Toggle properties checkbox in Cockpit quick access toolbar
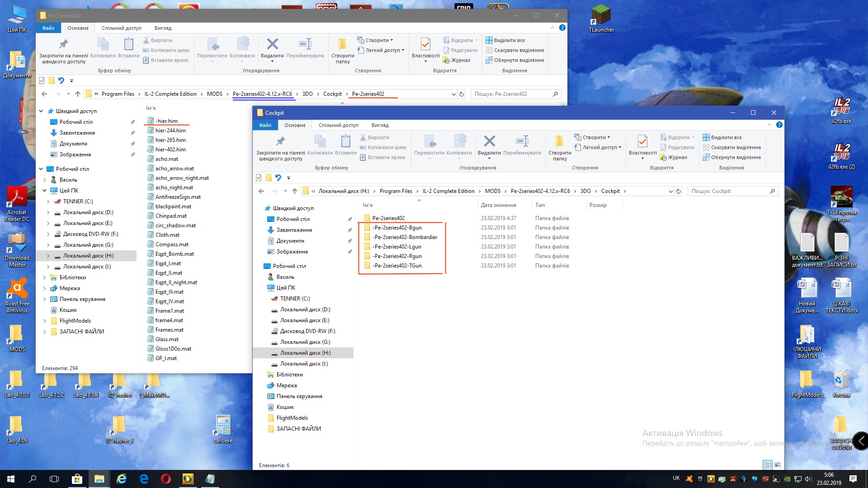This screenshot has height=488, width=868. tap(259, 178)
